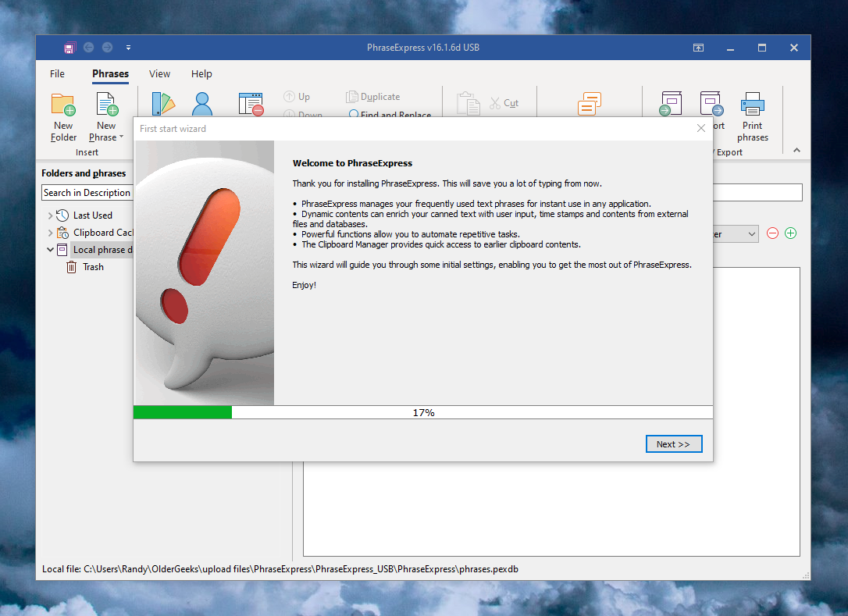The width and height of the screenshot is (848, 616).
Task: Click the Up arrow icon in the ribbon
Action: [290, 97]
